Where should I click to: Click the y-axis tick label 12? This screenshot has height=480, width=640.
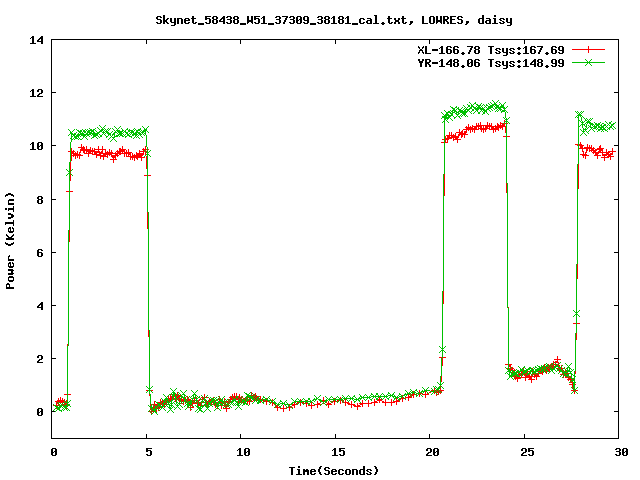click(x=36, y=93)
